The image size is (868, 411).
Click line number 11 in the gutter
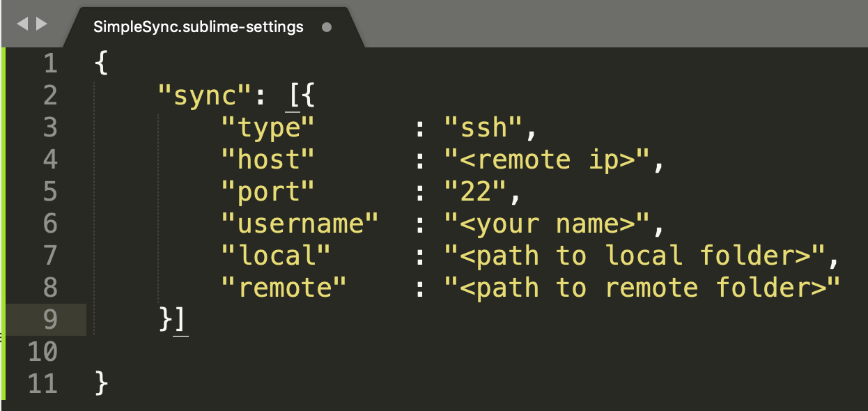tap(42, 384)
